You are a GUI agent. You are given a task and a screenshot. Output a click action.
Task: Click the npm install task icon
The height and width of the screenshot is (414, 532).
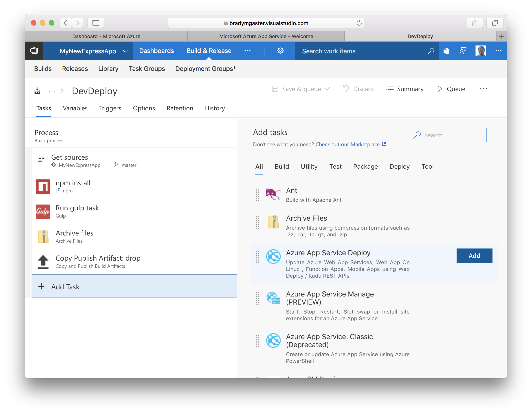click(44, 186)
